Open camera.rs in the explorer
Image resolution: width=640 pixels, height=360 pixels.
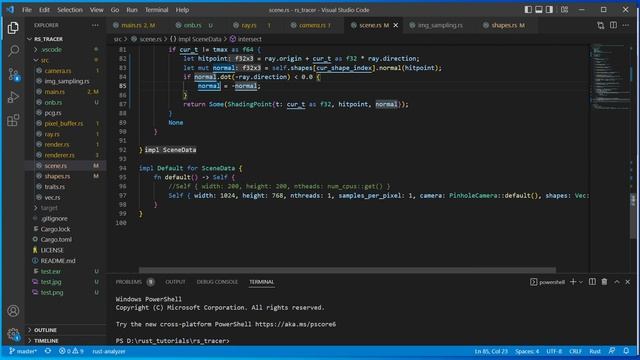[x=58, y=71]
